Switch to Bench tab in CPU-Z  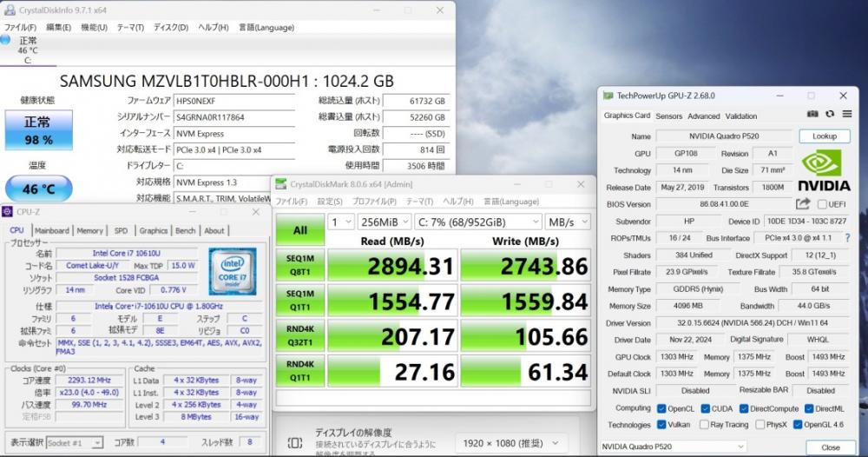[186, 230]
